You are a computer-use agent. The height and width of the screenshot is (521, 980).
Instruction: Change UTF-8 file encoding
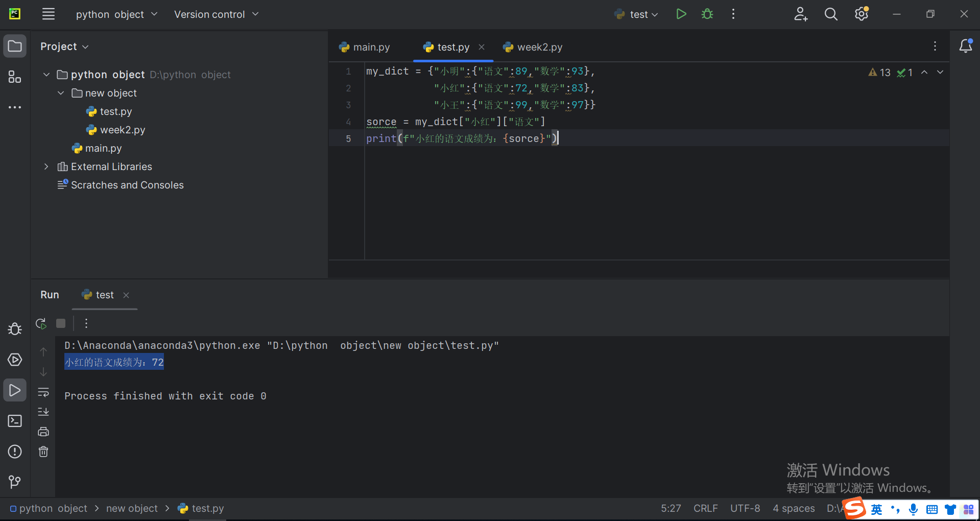point(745,508)
